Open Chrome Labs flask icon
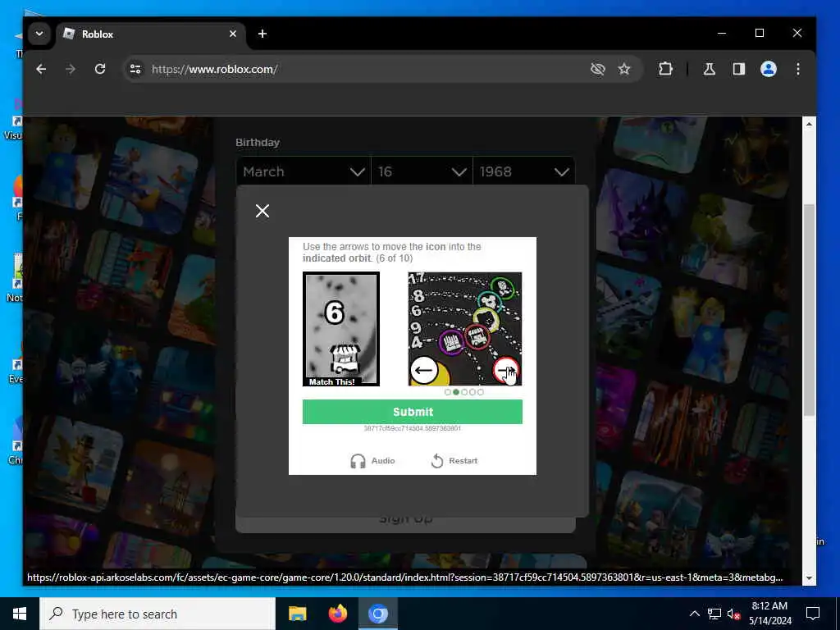The height and width of the screenshot is (630, 840). click(710, 69)
